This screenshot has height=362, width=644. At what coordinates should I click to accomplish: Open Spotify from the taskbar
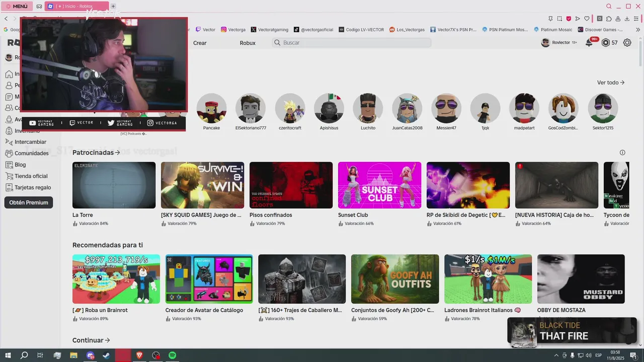(x=172, y=355)
